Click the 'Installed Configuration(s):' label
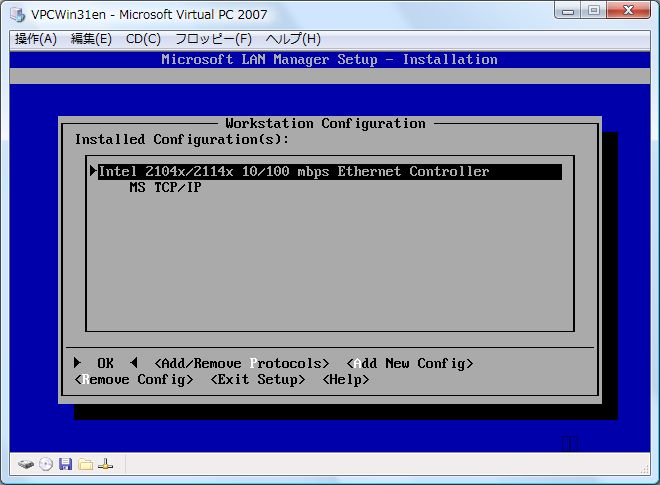Viewport: 660px width, 485px height. pos(182,139)
